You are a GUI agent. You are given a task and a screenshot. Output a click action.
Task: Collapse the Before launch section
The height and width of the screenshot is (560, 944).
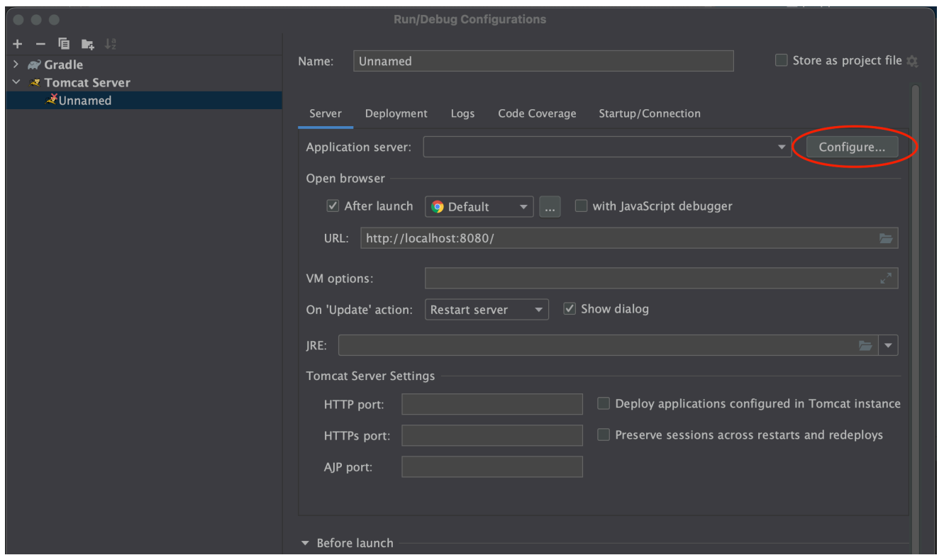[x=306, y=543]
